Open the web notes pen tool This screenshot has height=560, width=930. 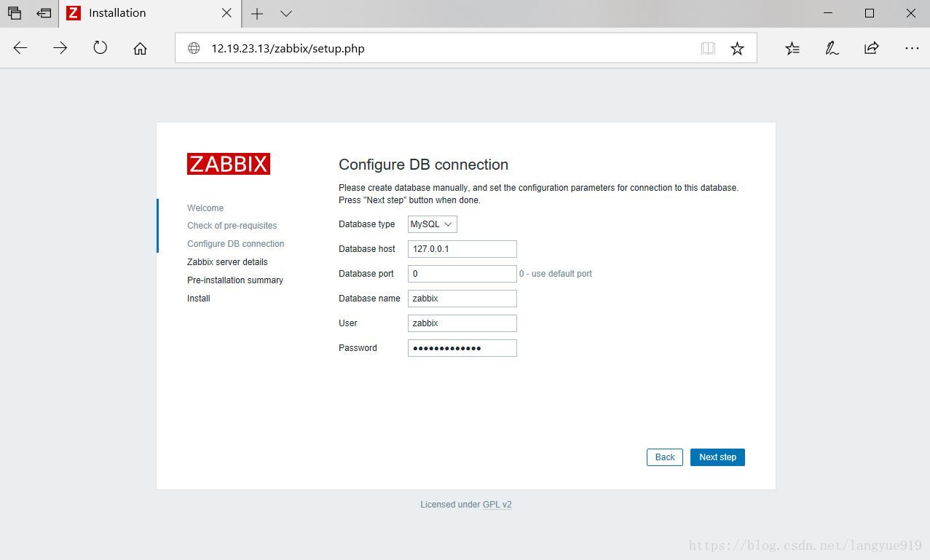[832, 48]
